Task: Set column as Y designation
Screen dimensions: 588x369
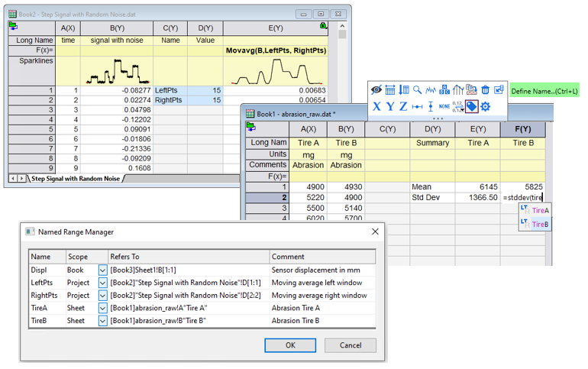Action: pos(389,107)
